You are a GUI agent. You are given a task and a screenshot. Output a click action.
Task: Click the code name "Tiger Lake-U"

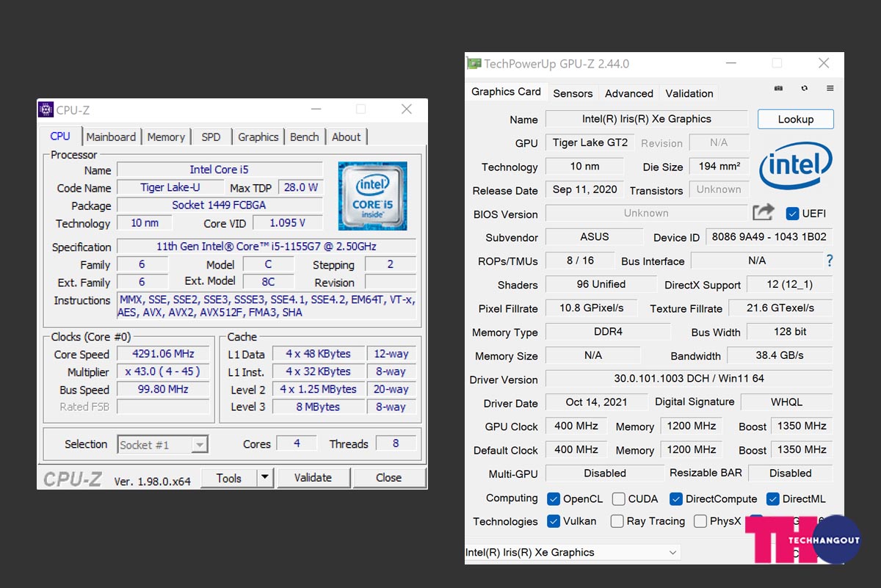[170, 187]
